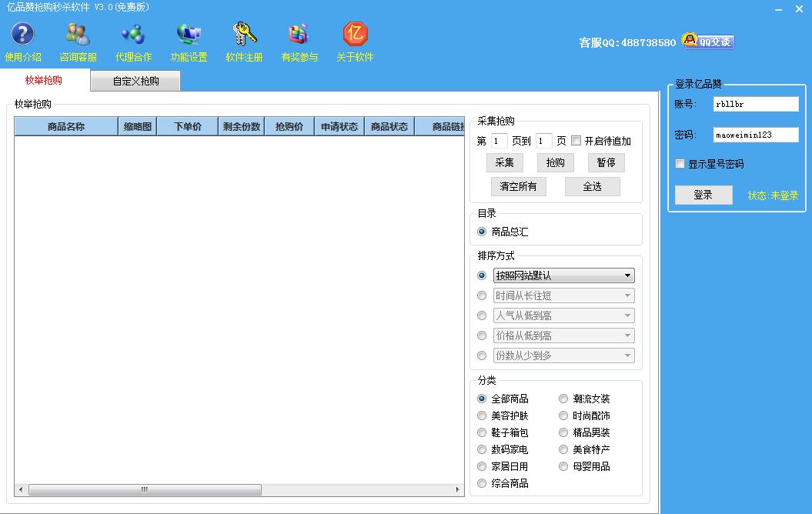Select the 枚举抢购 tab
The width and height of the screenshot is (812, 514).
pyautogui.click(x=44, y=80)
